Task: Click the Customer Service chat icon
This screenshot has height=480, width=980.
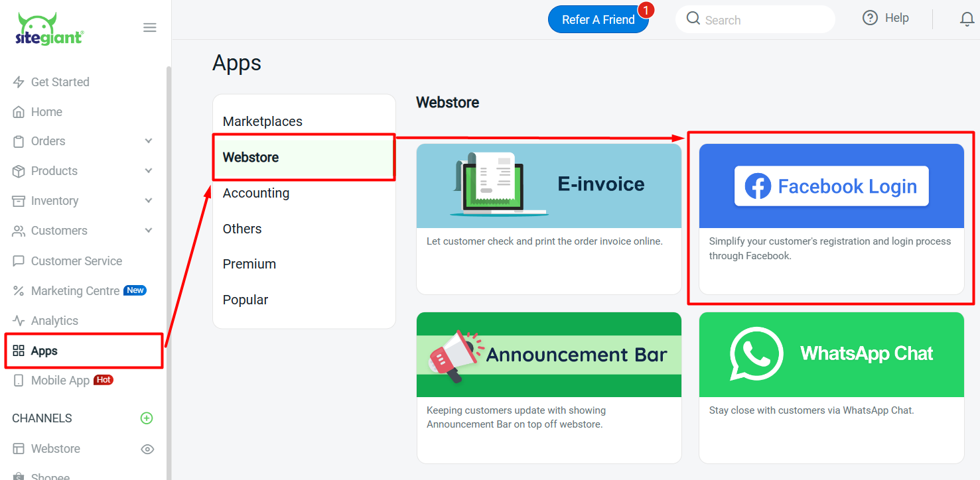Action: coord(19,261)
